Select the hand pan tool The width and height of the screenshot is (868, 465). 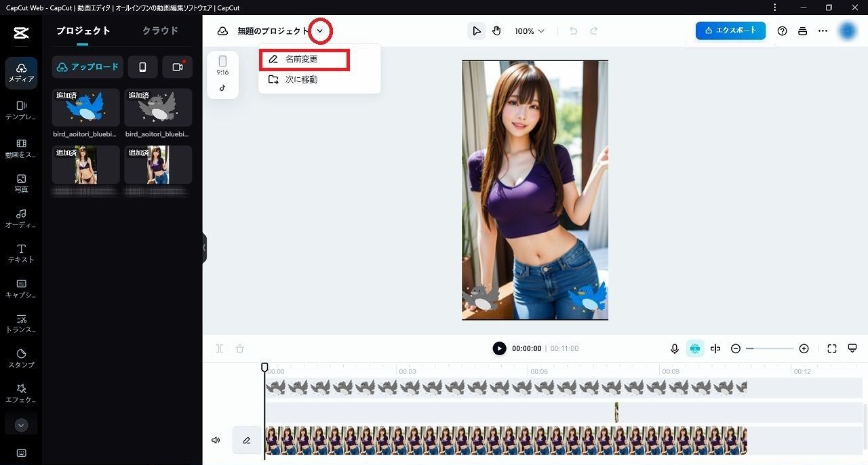[x=496, y=31]
